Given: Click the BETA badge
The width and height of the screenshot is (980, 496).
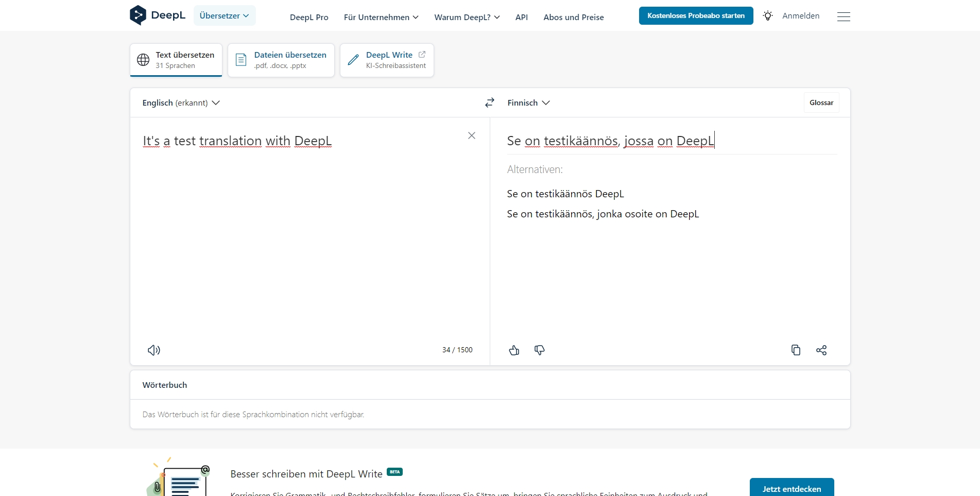Looking at the screenshot, I should (x=394, y=472).
